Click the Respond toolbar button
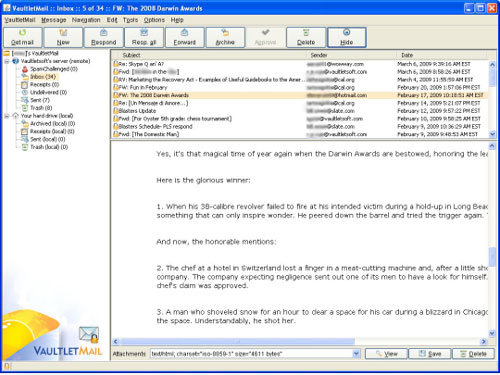Screen dimensions: 500x375 [x=104, y=37]
